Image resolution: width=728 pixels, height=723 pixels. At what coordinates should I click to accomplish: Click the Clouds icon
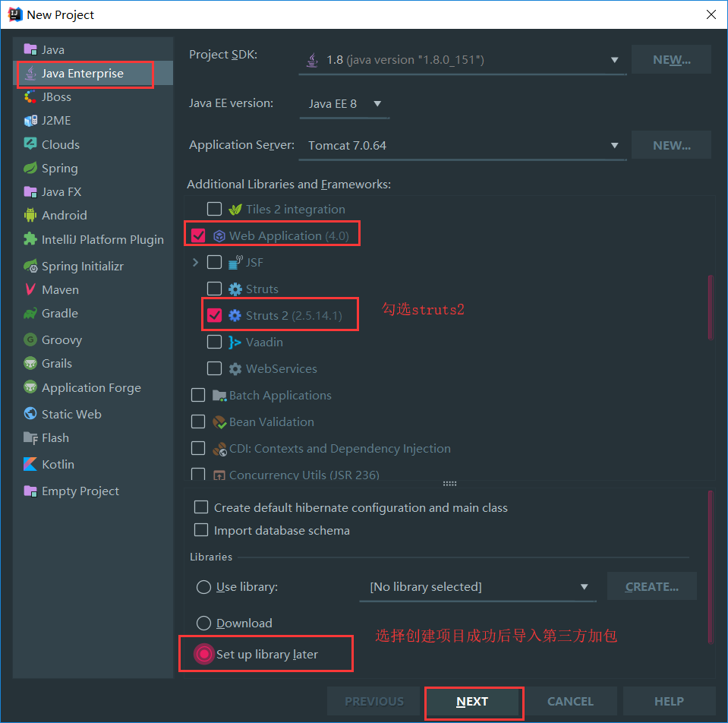pyautogui.click(x=30, y=144)
